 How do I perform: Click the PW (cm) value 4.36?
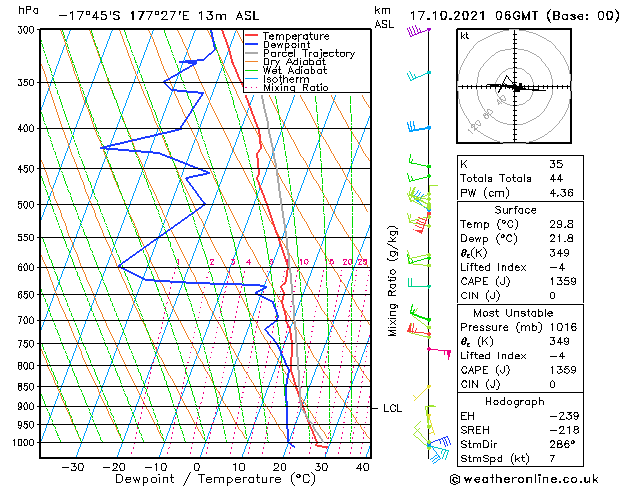point(561,192)
